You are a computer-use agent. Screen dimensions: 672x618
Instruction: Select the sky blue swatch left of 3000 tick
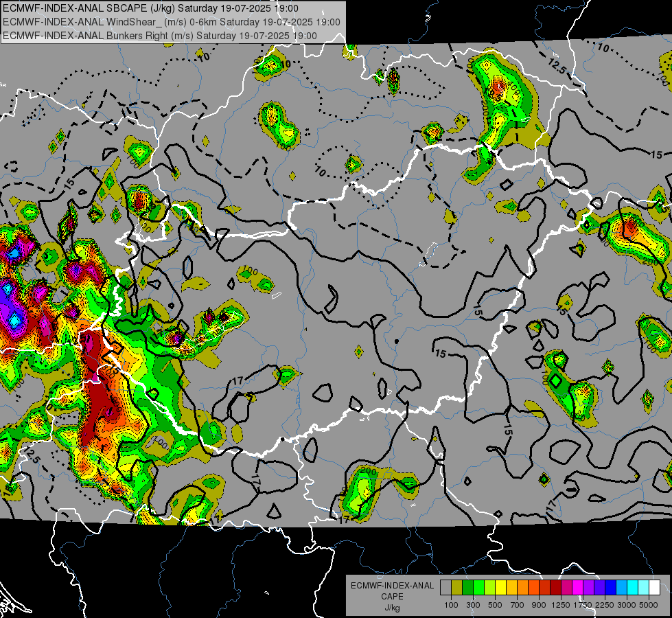tap(621, 587)
